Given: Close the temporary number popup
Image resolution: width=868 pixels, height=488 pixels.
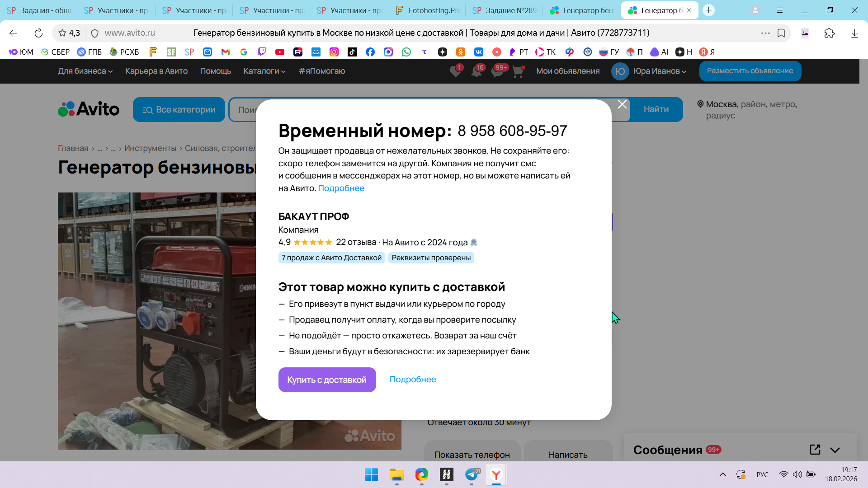Looking at the screenshot, I should (622, 104).
